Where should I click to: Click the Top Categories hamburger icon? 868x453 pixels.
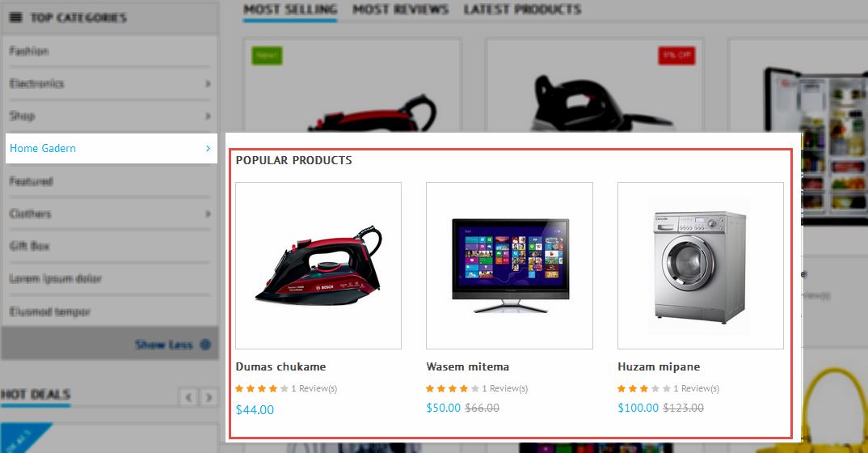(16, 18)
